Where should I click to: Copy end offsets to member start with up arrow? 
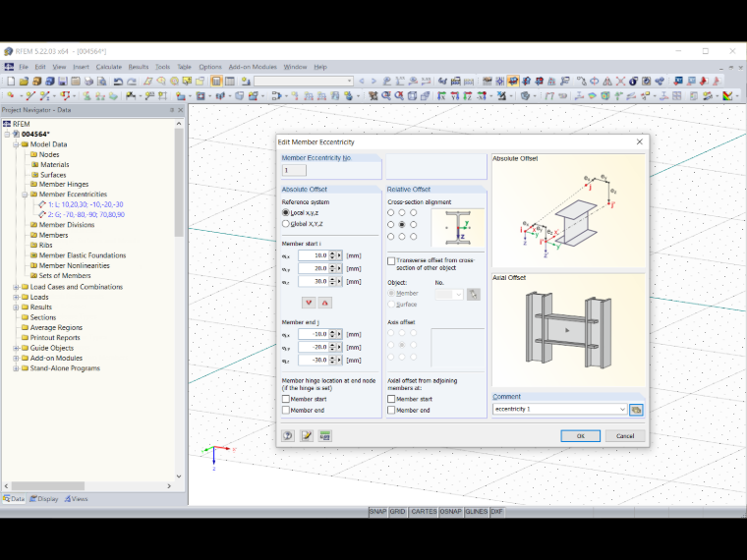click(325, 303)
